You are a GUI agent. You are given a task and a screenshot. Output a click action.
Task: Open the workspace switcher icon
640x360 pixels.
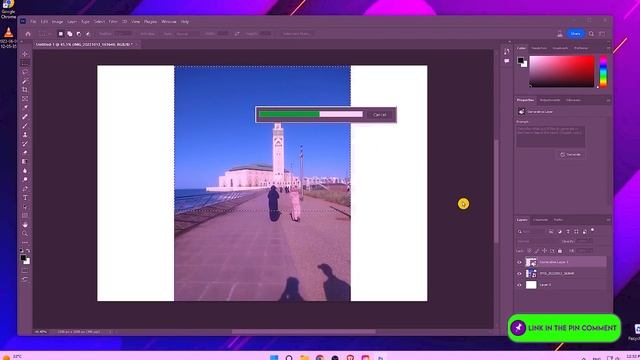[602, 34]
